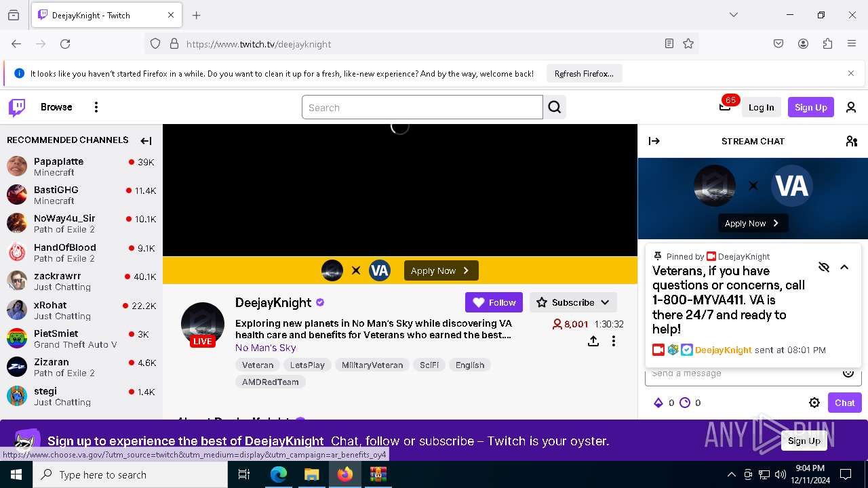Click the DeejayKnight LIVE avatar
Screen dimensions: 868x488
[202, 325]
